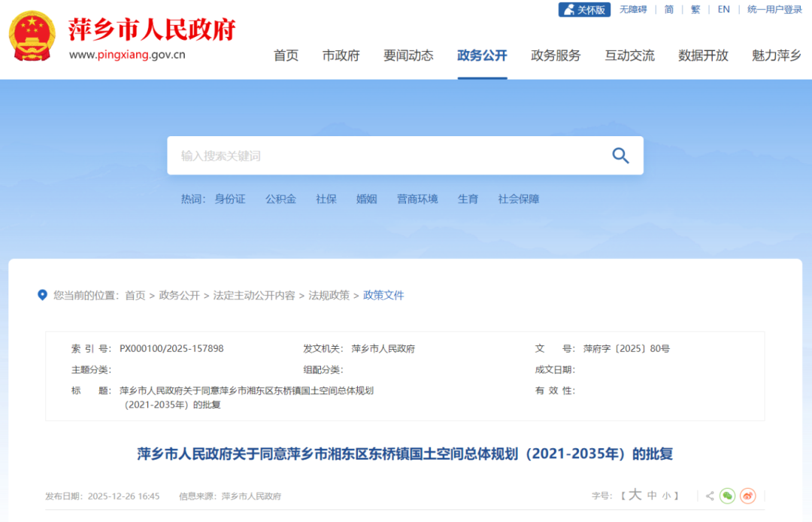Click the search magnifier icon
Screen dimensions: 812x522
[620, 156]
